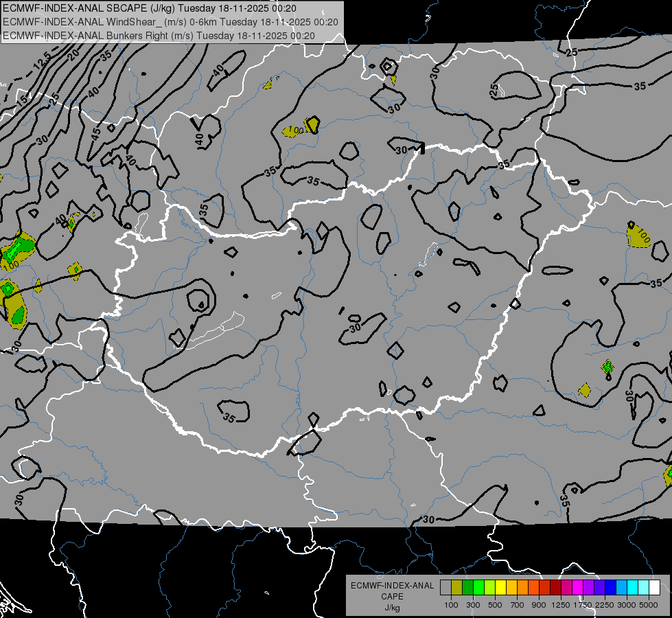Click the 12.5 contour label
Viewport: 672px width, 618px height.
(x=42, y=61)
